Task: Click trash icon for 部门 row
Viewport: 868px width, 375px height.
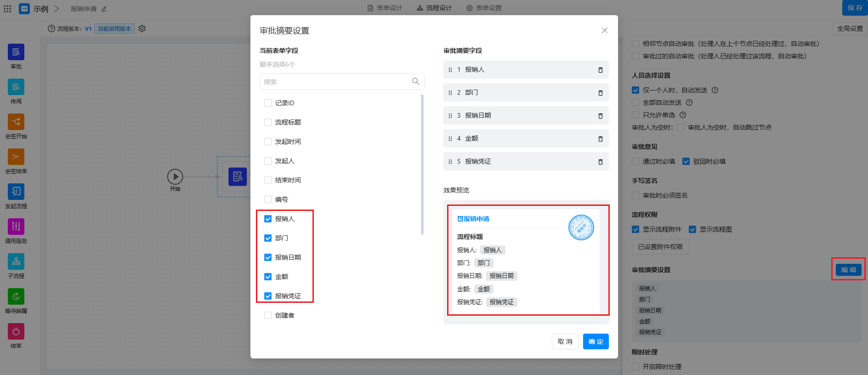Action: tap(600, 93)
